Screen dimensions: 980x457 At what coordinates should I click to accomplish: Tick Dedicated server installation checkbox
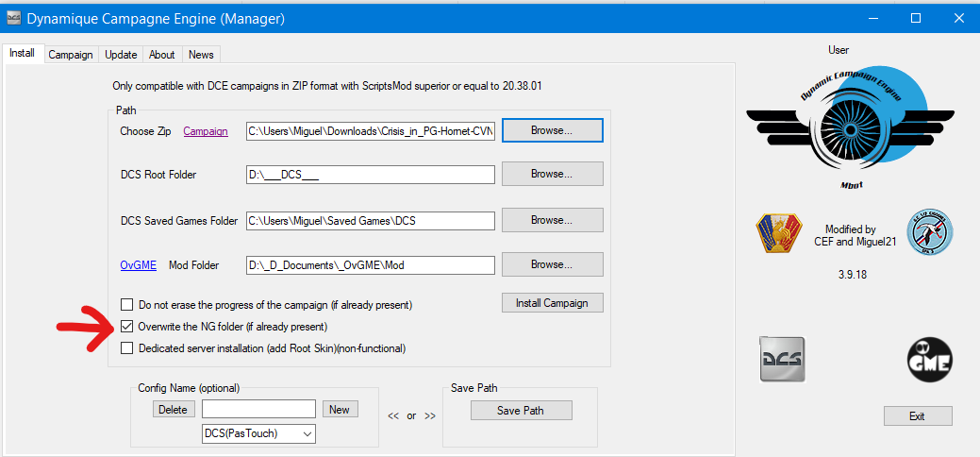127,348
